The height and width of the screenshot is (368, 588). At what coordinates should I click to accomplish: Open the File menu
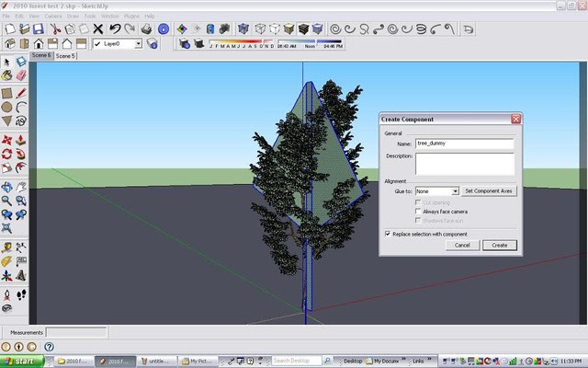click(x=6, y=17)
